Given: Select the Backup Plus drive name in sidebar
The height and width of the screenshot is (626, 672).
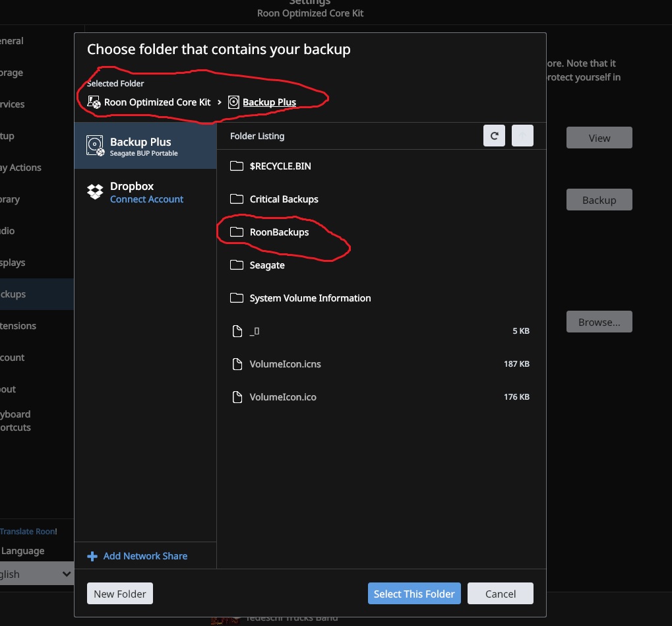Looking at the screenshot, I should click(140, 142).
